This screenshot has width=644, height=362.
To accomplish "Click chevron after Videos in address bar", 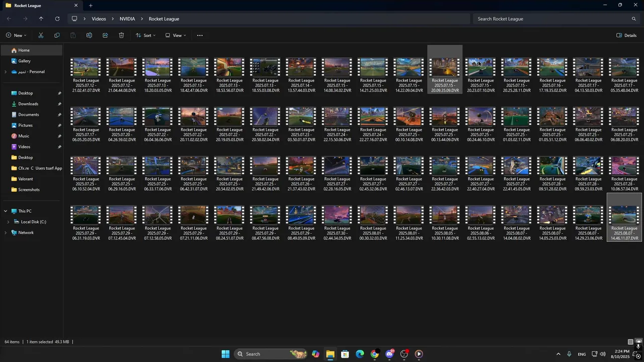I will coord(113,19).
